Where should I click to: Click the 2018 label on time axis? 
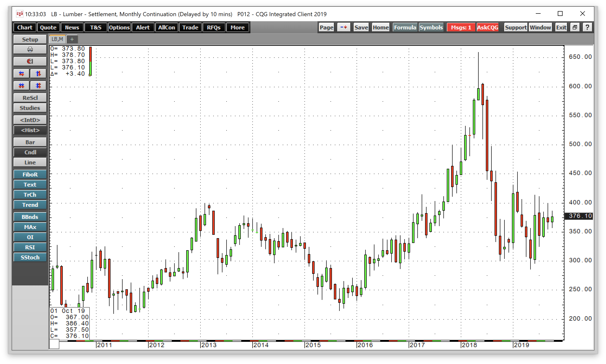click(469, 345)
